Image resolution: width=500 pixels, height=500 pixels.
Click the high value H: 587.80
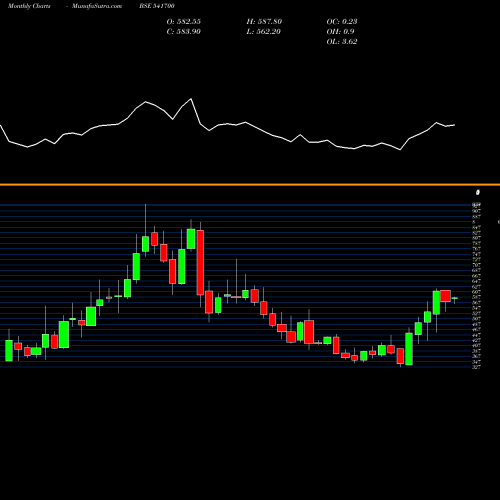pyautogui.click(x=264, y=21)
